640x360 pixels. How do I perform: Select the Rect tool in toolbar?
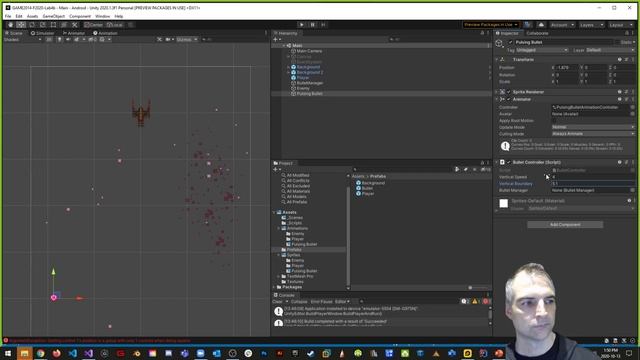coord(53,25)
